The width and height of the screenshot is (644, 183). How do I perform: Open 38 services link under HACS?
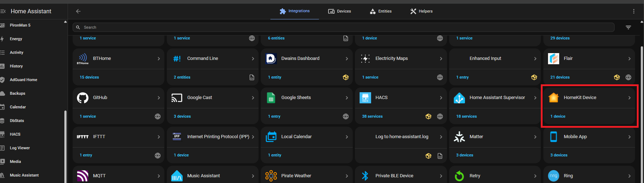372,116
